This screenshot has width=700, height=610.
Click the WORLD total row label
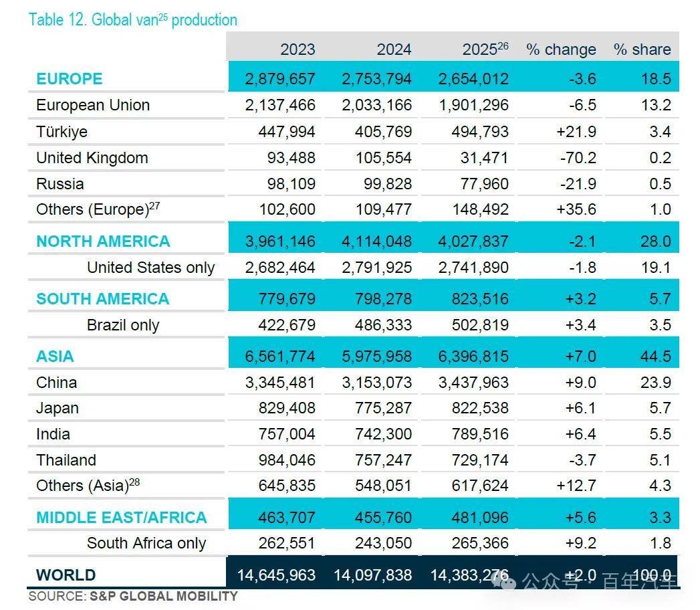pos(66,575)
